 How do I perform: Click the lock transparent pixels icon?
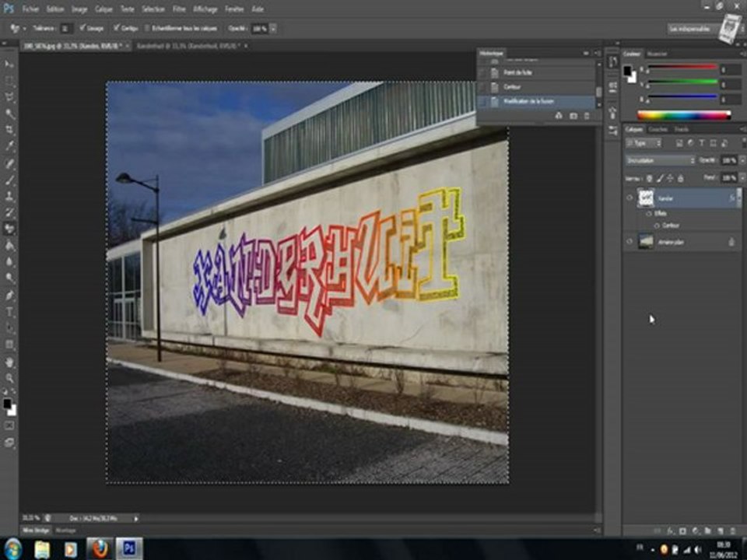[649, 178]
